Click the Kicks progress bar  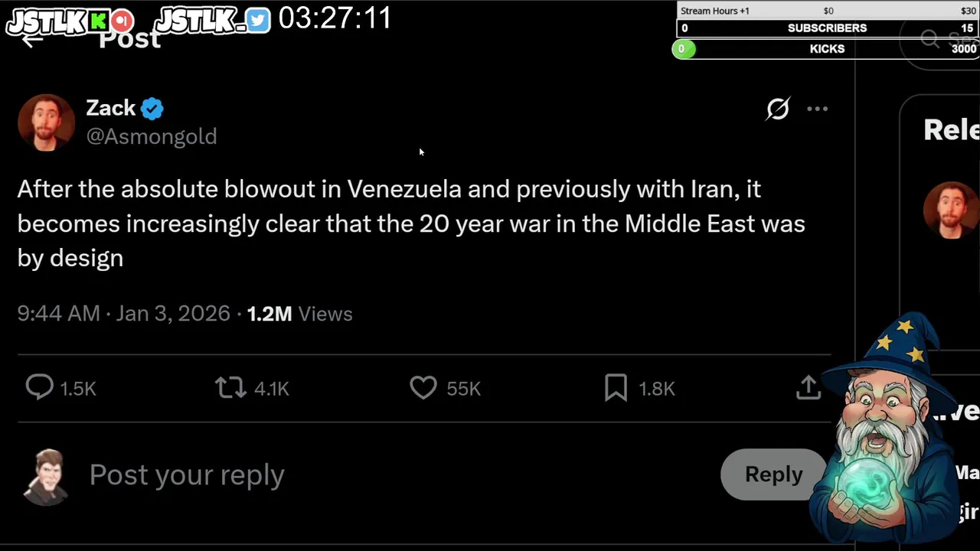827,49
